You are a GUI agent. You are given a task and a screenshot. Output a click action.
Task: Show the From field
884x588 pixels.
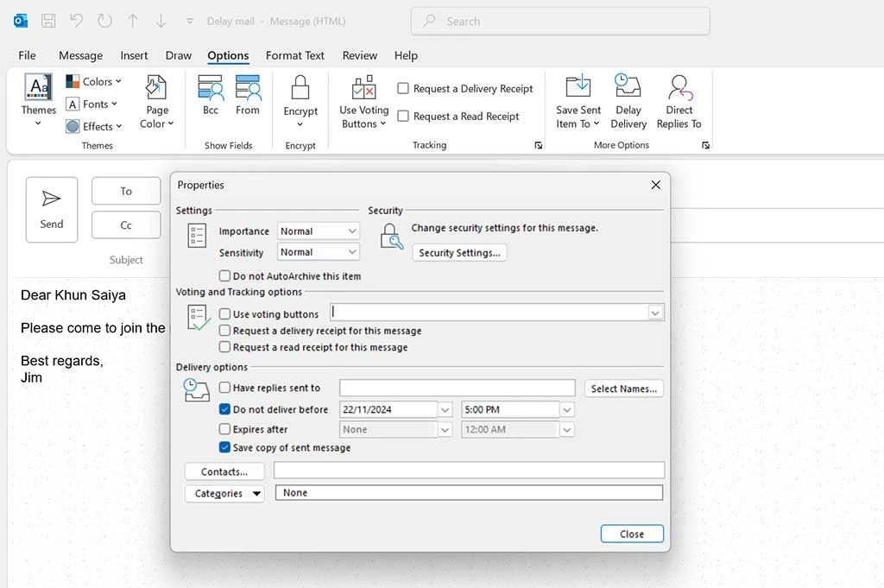[x=248, y=96]
